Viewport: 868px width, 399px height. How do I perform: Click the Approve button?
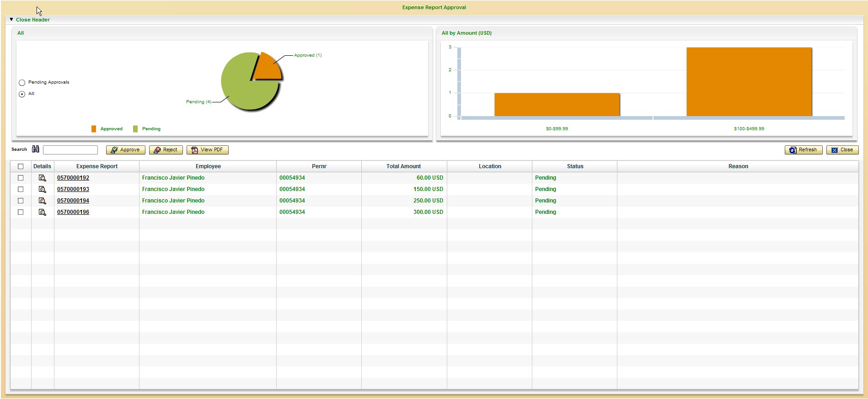tap(126, 150)
